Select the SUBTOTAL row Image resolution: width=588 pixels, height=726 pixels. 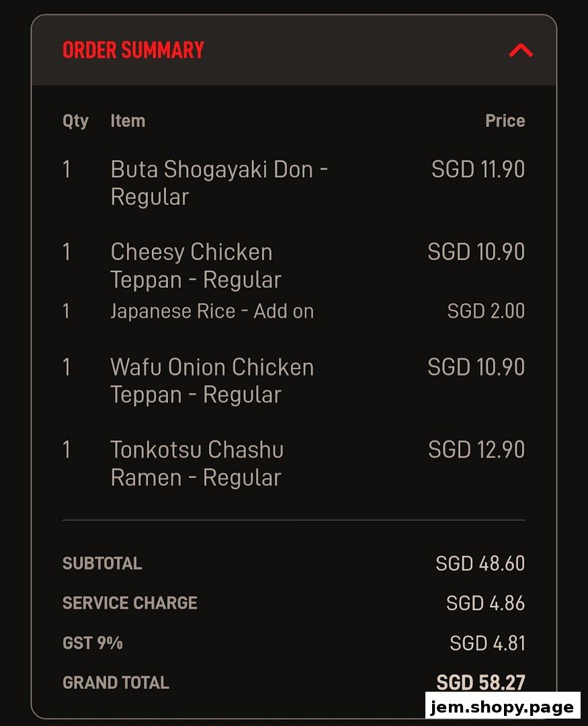coord(101,563)
